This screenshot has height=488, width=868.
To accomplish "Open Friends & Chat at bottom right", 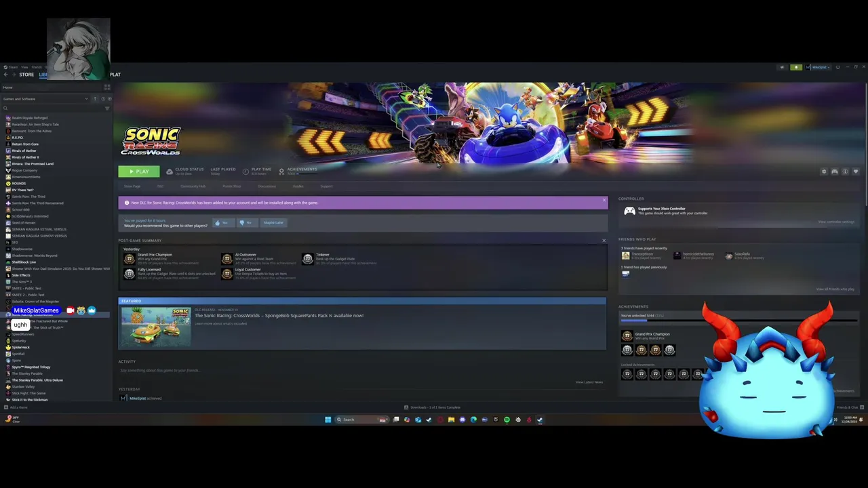I will (x=849, y=407).
